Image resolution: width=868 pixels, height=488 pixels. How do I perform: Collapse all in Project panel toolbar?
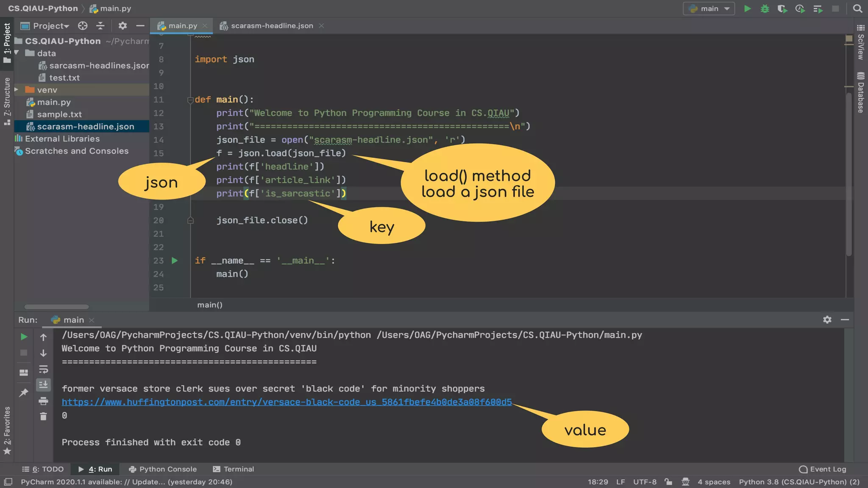coord(100,26)
